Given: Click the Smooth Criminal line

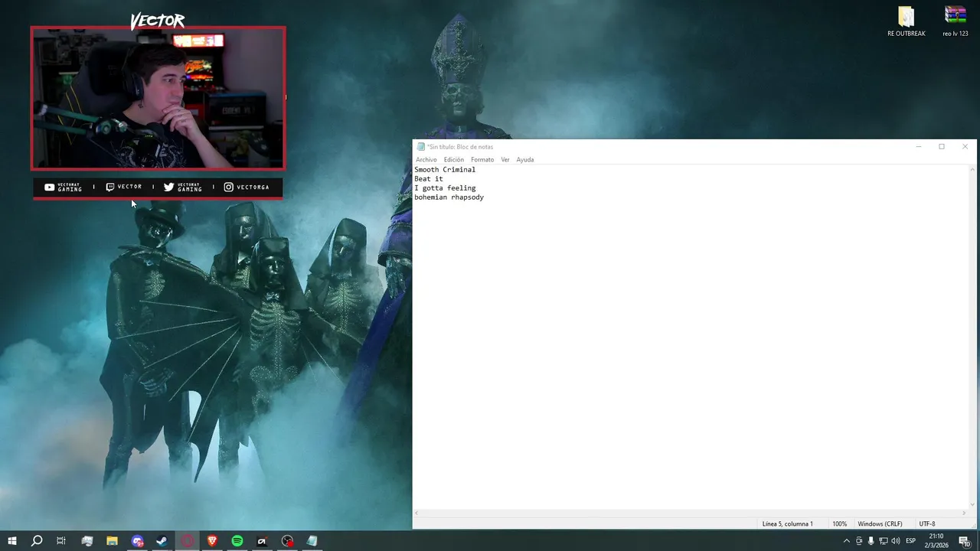Looking at the screenshot, I should (445, 170).
